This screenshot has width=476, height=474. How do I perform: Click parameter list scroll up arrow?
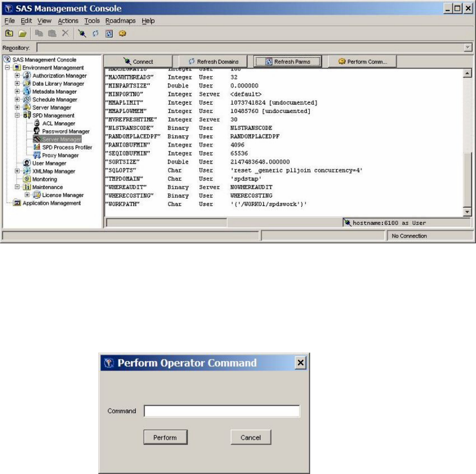point(468,73)
